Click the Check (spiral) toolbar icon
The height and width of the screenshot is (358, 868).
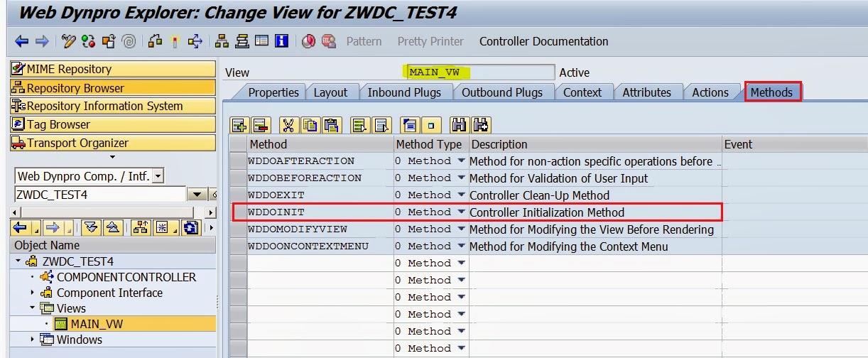pos(129,41)
